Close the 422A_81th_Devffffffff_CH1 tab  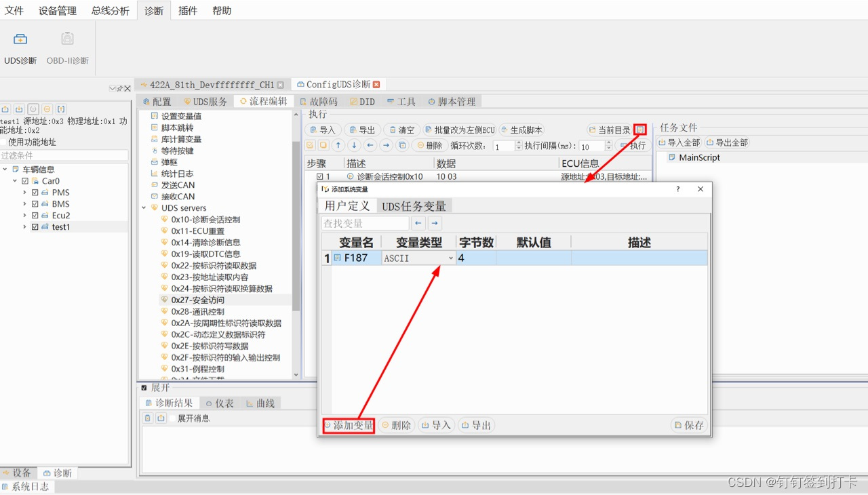pyautogui.click(x=280, y=85)
